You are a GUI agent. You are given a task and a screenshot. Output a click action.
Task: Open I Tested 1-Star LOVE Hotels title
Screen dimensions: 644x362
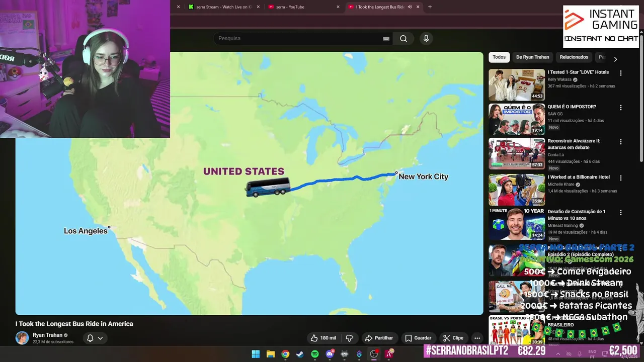click(578, 72)
